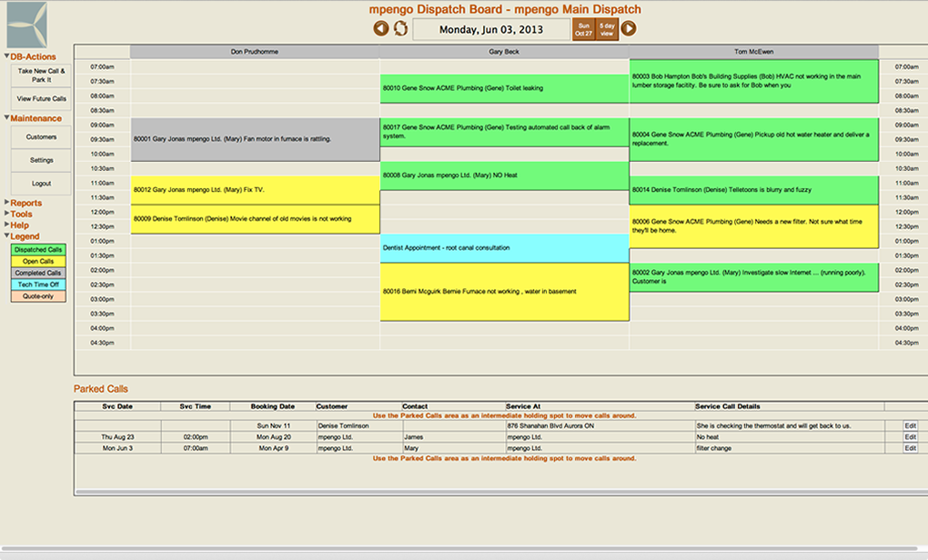
Task: Click the refresh dispatch board icon
Action: 400,29
